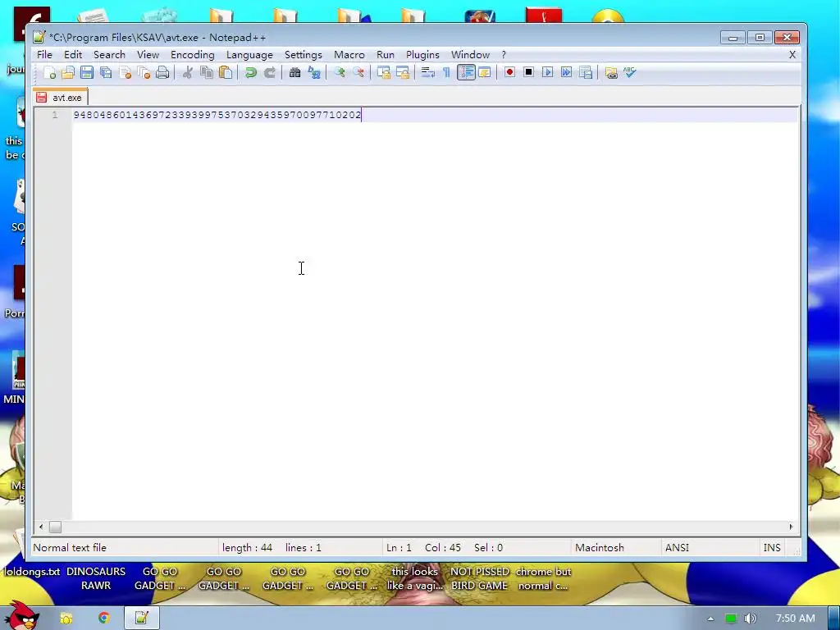Redo the last undone edit
Screen dimensions: 840x630
[x=269, y=72]
